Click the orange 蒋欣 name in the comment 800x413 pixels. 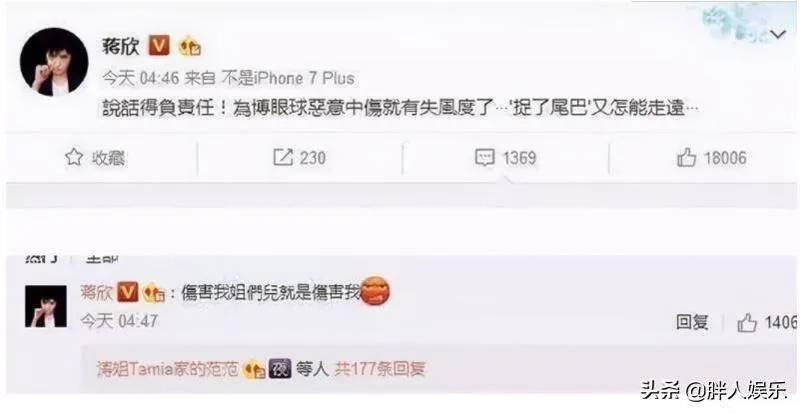point(97,293)
